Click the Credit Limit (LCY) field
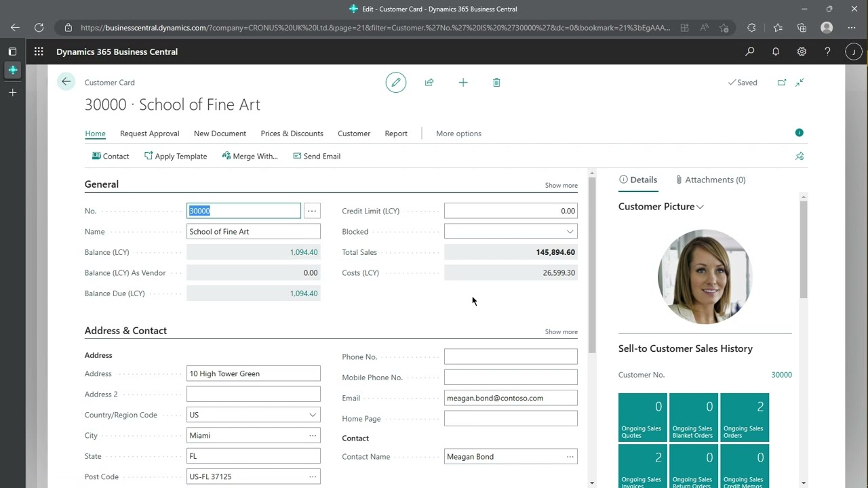The image size is (868, 488). point(511,211)
